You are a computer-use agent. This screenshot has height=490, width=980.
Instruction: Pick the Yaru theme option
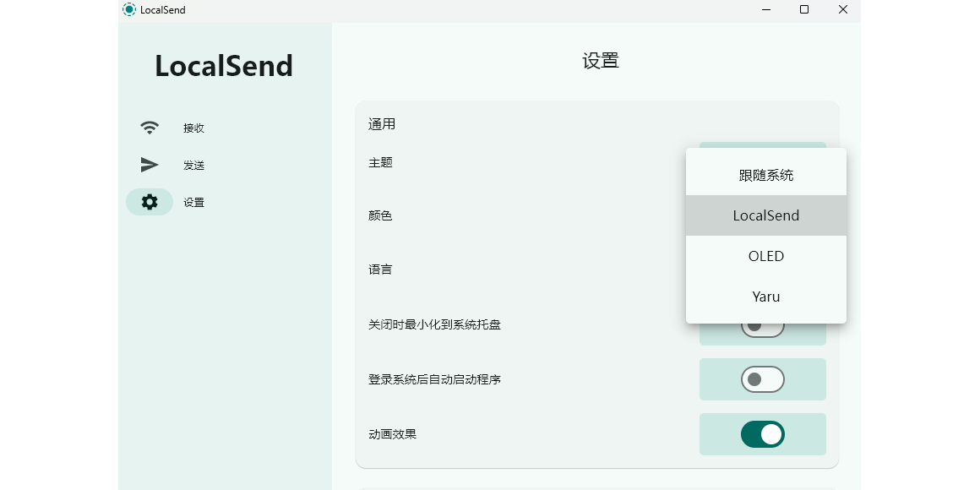click(765, 297)
